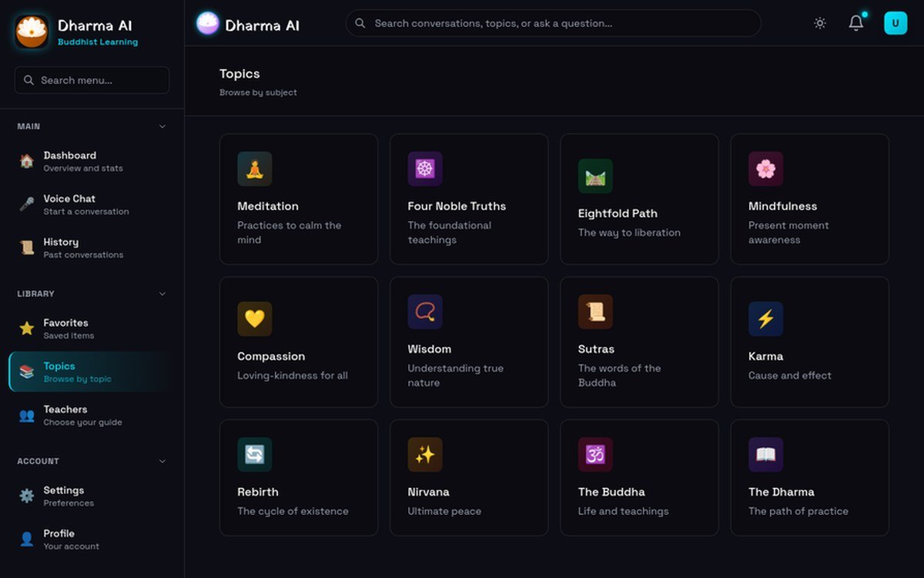Click the Compassion yellow heart icon

255,319
